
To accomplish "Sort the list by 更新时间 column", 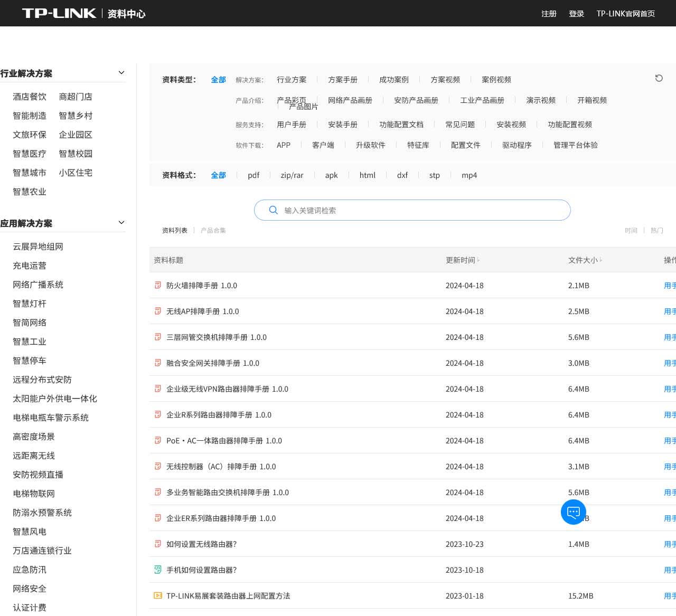I will [463, 260].
